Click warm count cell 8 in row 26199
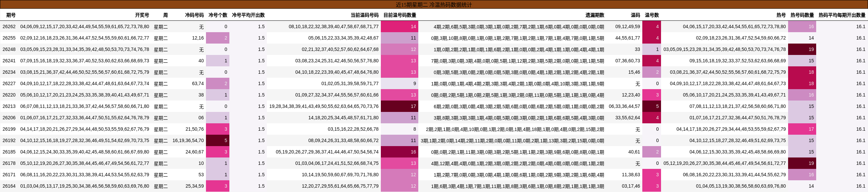The width and height of the screenshot is (868, 192). point(400,129)
